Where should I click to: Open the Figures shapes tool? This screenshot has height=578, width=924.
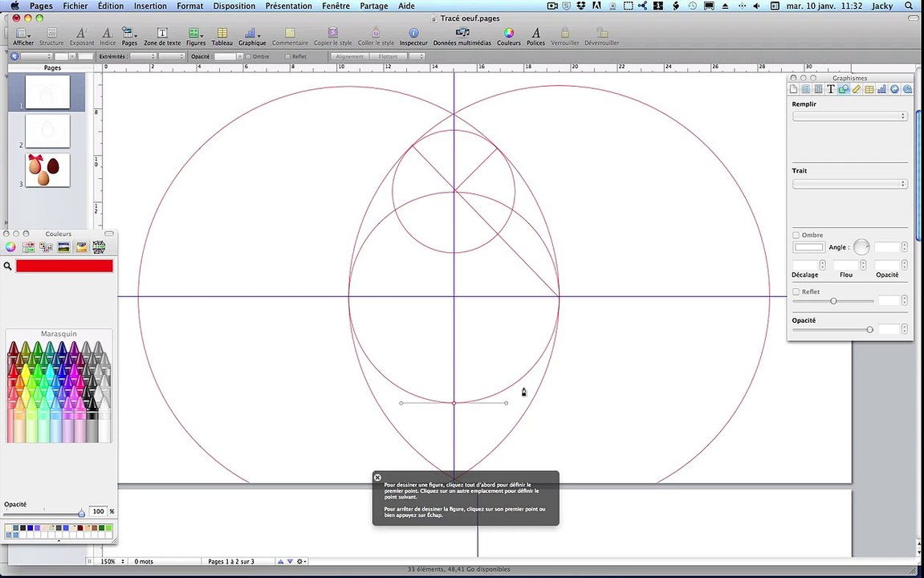point(196,36)
